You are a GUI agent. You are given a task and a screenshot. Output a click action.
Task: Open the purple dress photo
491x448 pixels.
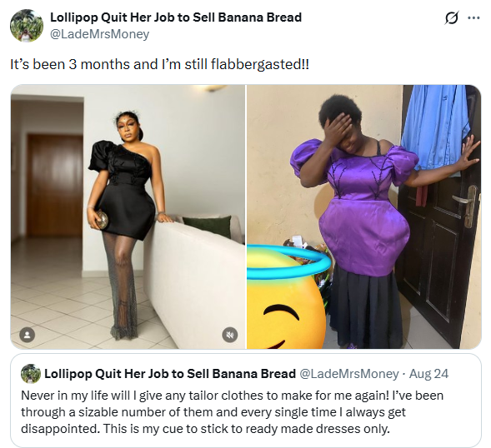point(363,217)
